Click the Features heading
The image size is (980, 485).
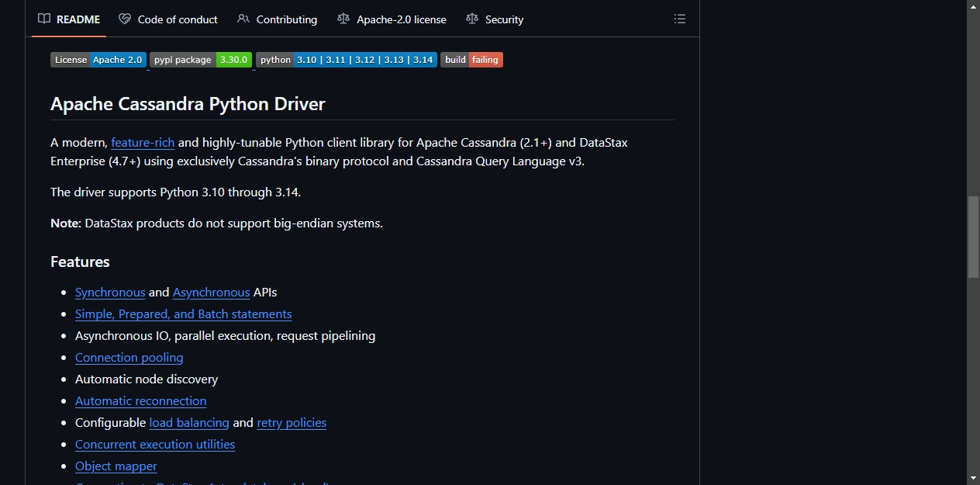(80, 262)
